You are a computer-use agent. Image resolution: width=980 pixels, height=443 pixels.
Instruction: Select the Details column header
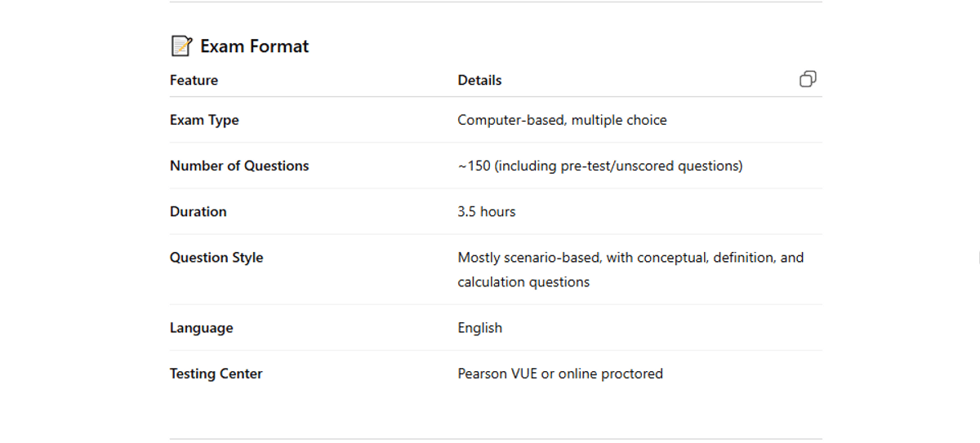479,80
